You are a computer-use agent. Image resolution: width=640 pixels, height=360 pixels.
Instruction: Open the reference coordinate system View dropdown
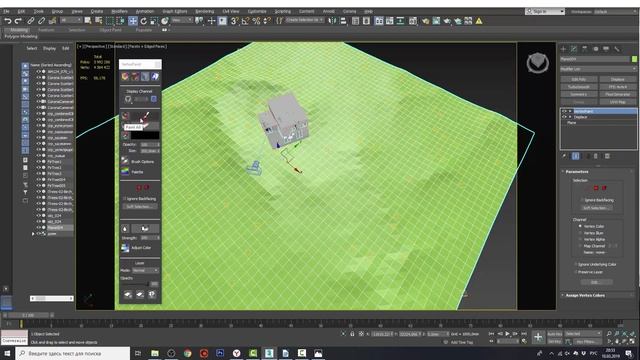click(182, 20)
